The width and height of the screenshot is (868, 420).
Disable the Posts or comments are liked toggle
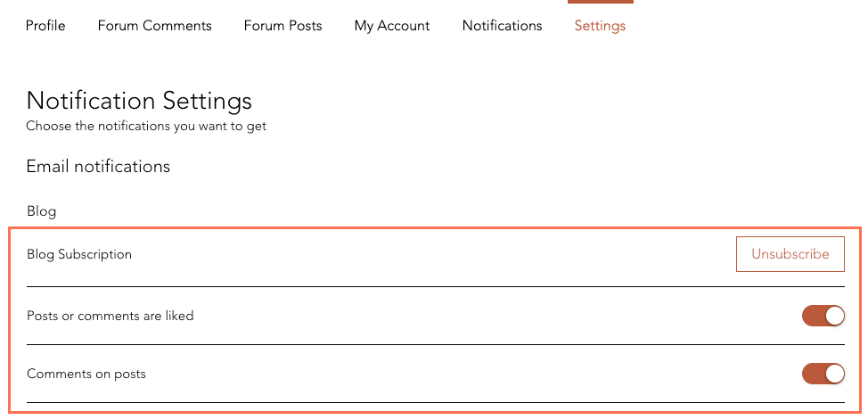823,316
